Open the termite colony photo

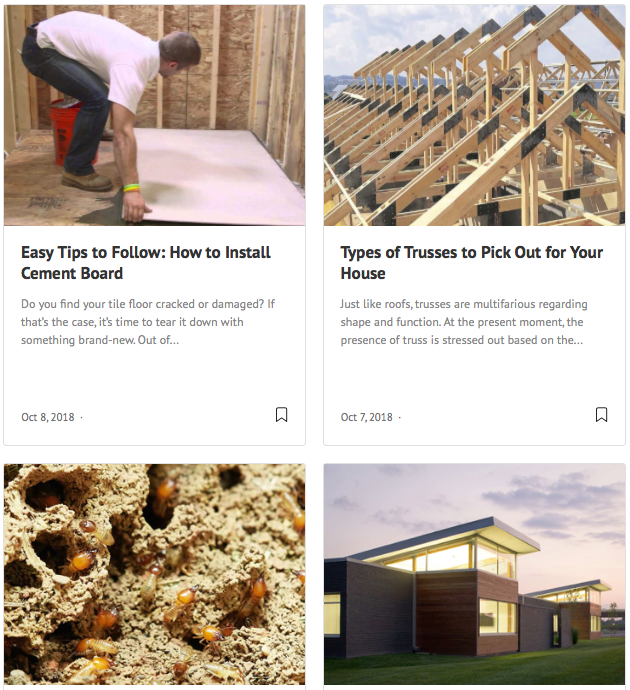click(x=154, y=574)
